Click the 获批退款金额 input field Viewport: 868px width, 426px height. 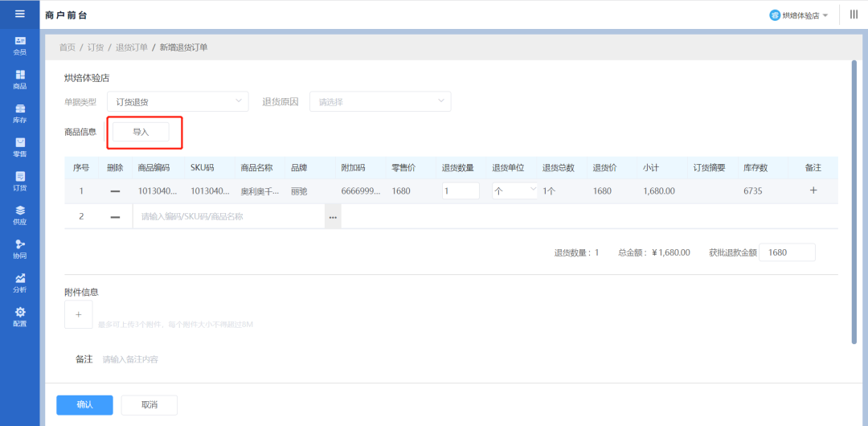click(786, 252)
